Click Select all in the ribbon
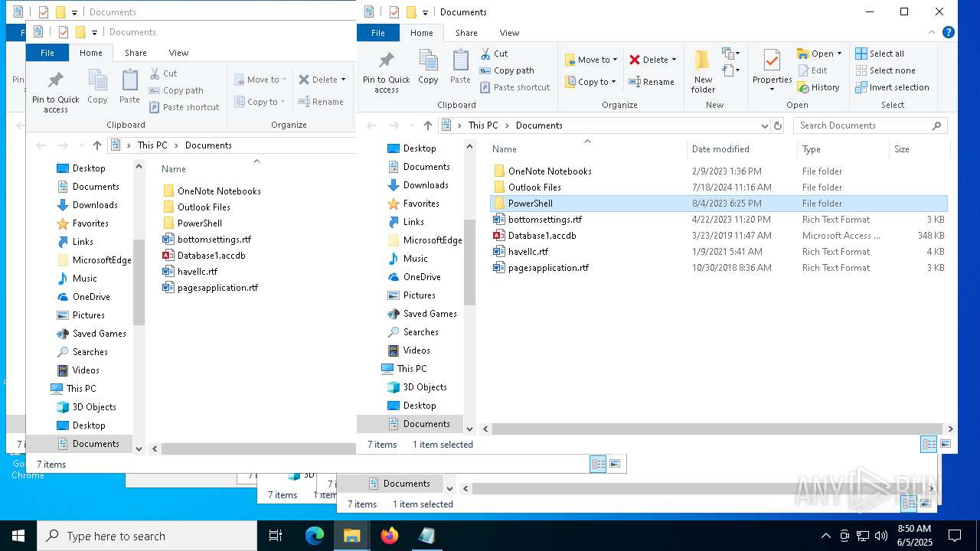Screen dimensions: 980x551 [x=880, y=54]
